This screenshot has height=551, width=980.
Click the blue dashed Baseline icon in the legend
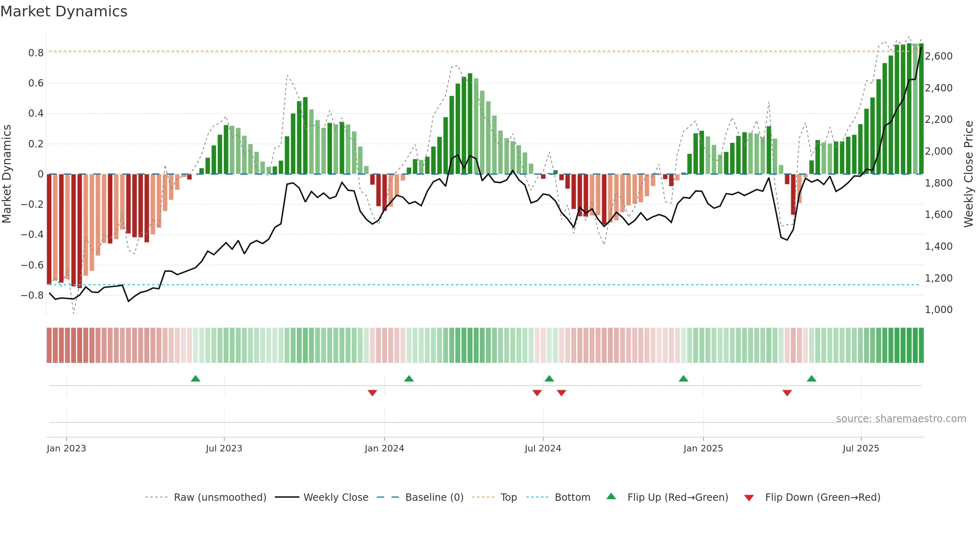388,497
